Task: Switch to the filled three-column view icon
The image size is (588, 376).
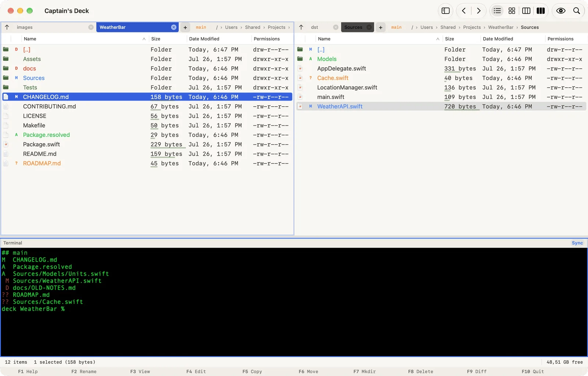Action: 541,11
